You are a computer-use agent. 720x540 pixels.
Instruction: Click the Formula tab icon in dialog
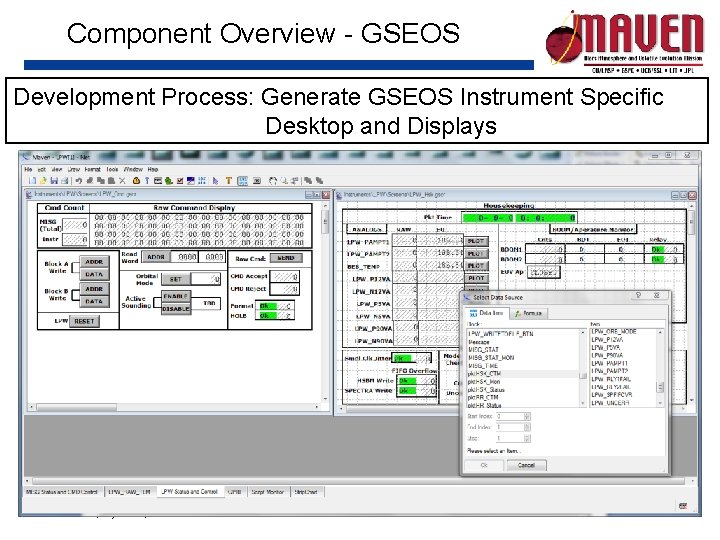[518, 314]
